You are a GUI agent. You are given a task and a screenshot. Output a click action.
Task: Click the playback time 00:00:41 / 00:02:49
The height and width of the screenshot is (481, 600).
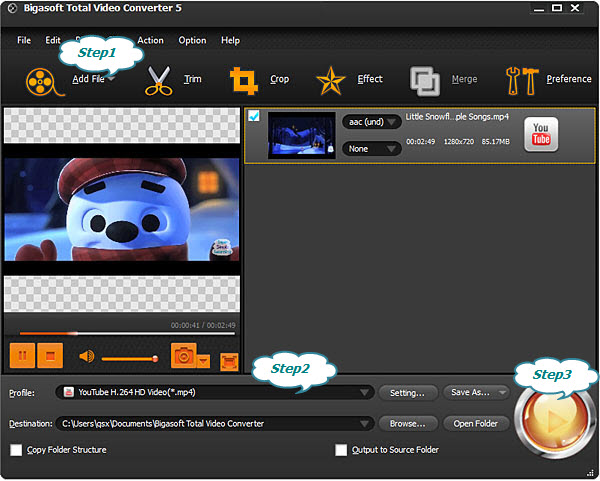pos(203,325)
